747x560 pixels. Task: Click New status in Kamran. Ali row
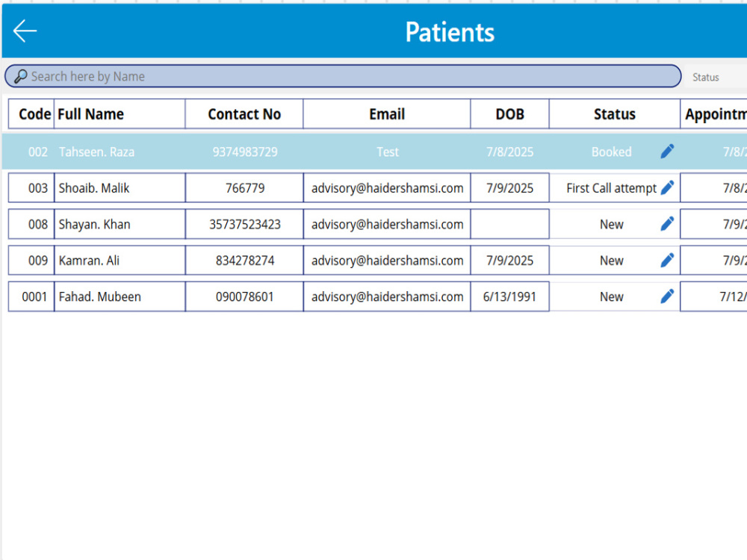[611, 261]
